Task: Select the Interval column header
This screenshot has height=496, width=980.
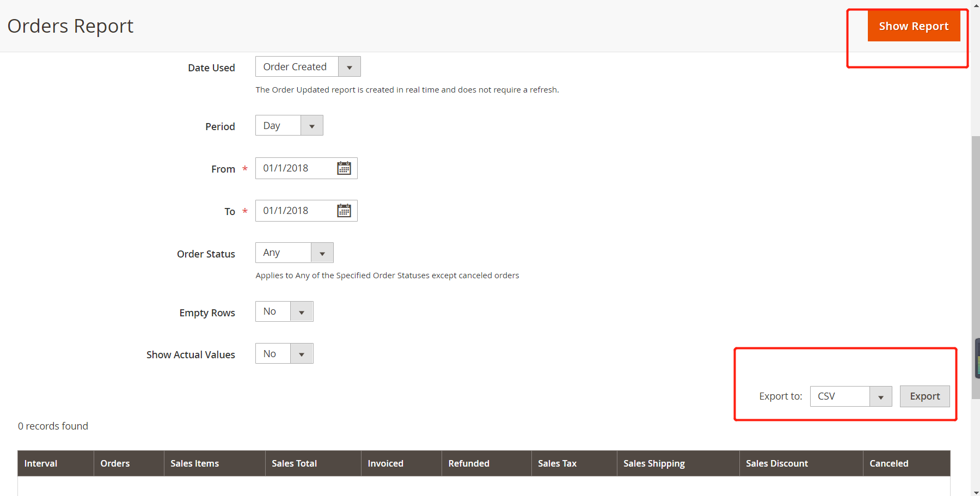Action: pyautogui.click(x=41, y=463)
